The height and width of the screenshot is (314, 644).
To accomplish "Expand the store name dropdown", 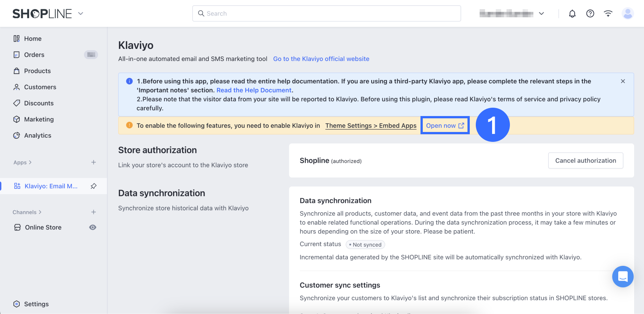I will tap(541, 14).
